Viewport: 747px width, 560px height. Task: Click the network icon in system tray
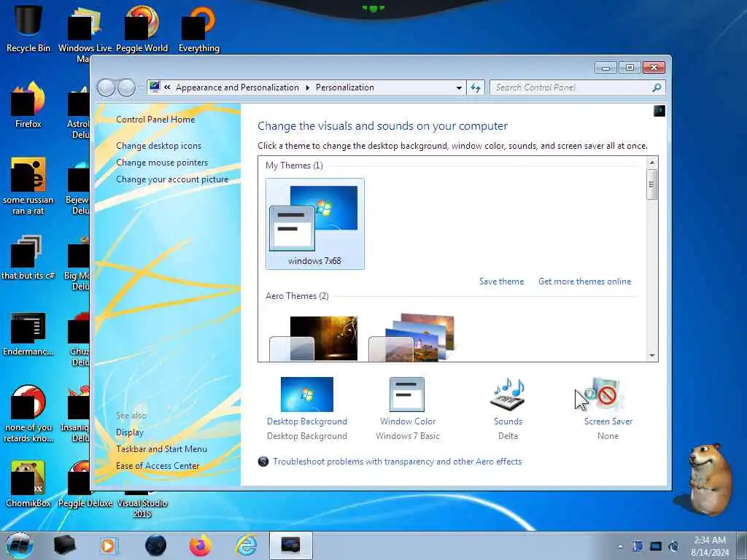coord(656,546)
